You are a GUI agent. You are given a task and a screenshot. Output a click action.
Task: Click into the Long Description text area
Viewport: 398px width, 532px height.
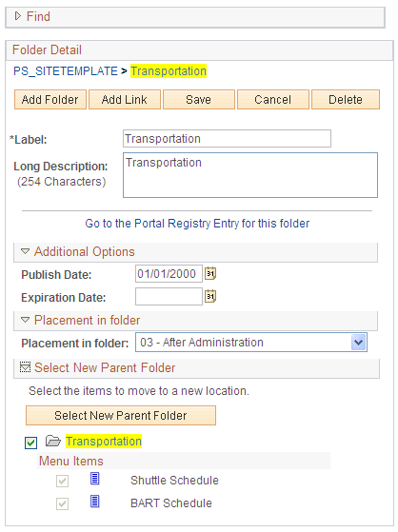pos(250,175)
